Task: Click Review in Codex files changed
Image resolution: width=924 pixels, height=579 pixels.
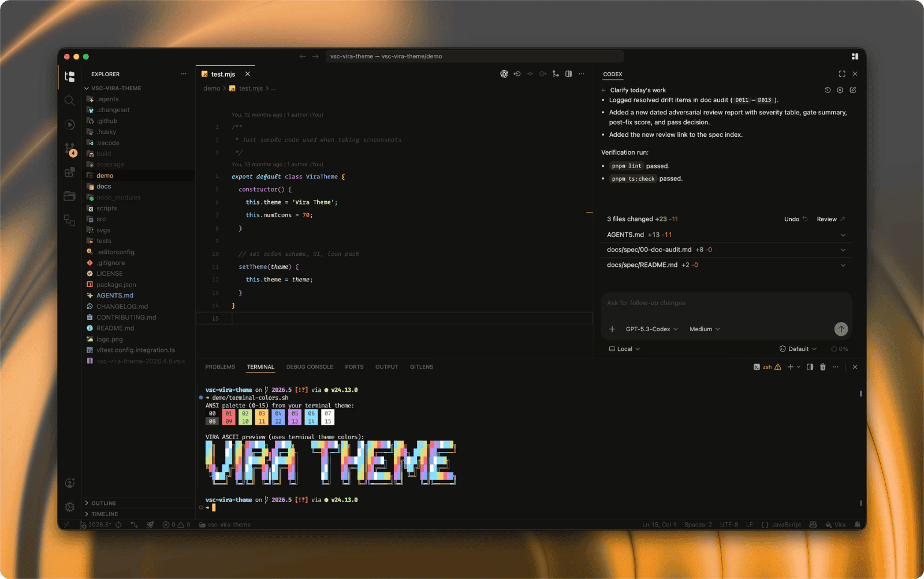Action: (x=831, y=219)
